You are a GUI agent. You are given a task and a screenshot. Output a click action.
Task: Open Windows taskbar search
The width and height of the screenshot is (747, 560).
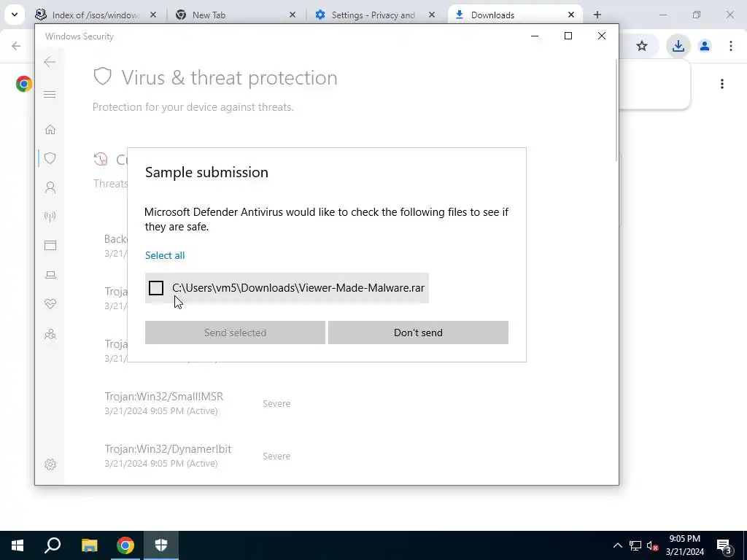coord(53,545)
